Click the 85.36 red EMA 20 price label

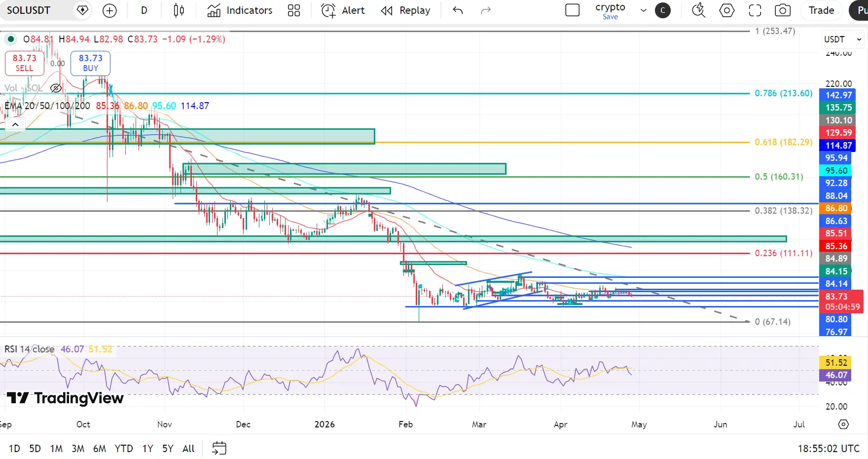coord(836,246)
